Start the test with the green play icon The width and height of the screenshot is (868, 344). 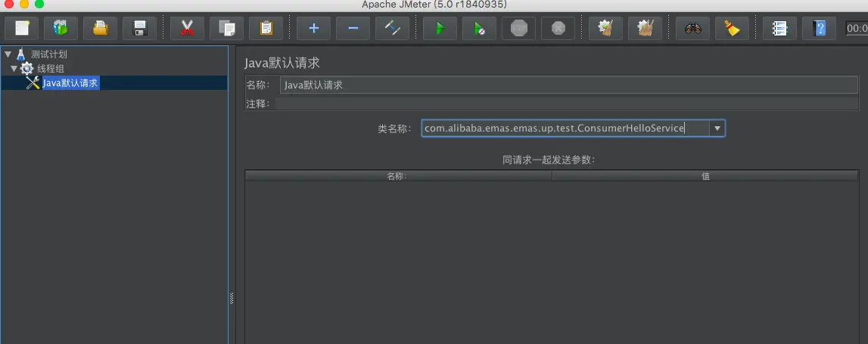[440, 28]
